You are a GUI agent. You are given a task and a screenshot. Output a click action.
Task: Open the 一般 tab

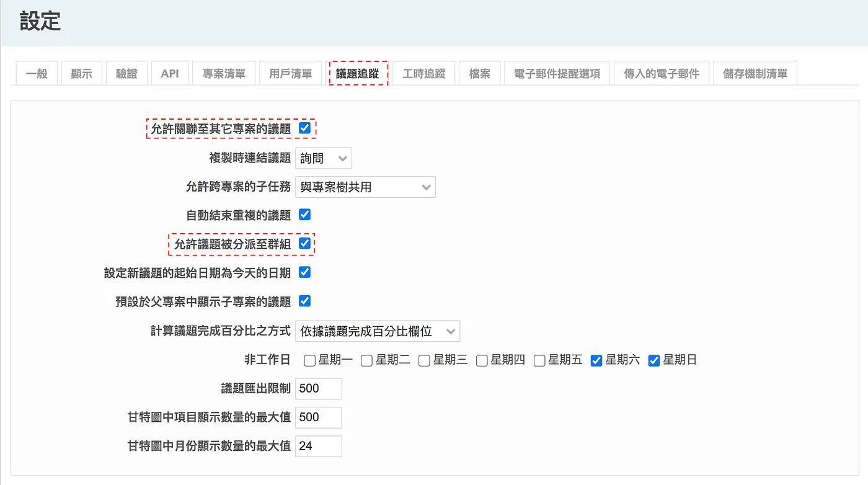coord(37,73)
